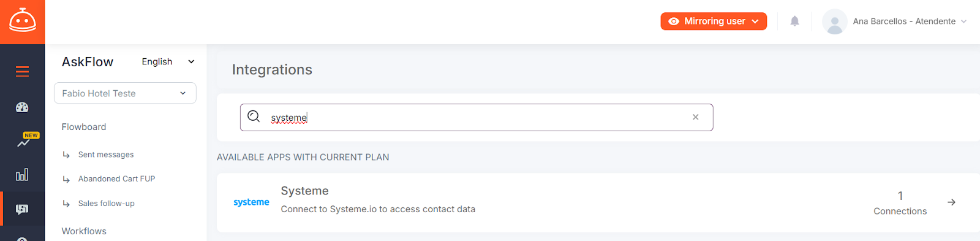
Task: Expand the Mirroring user dropdown
Action: (x=714, y=21)
